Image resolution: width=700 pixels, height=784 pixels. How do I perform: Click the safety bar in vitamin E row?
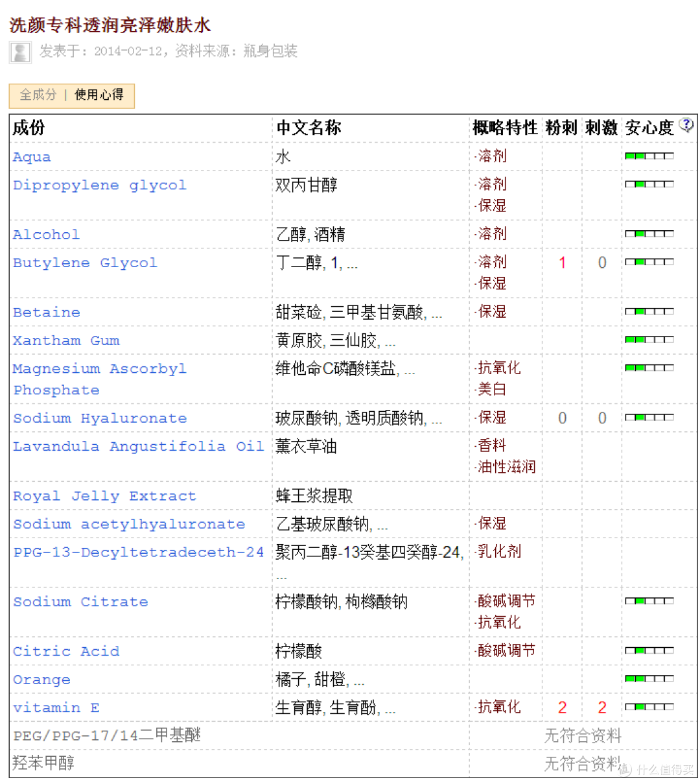649,707
